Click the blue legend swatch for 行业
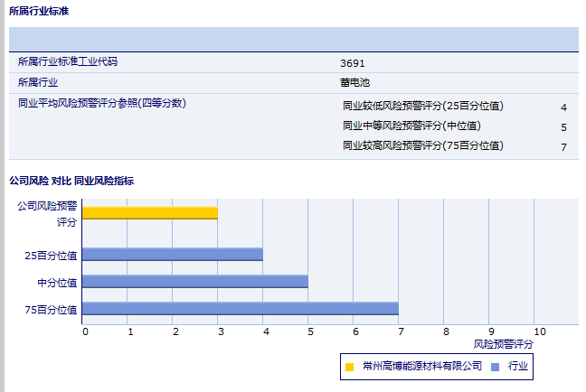586x392 pixels. click(x=495, y=367)
